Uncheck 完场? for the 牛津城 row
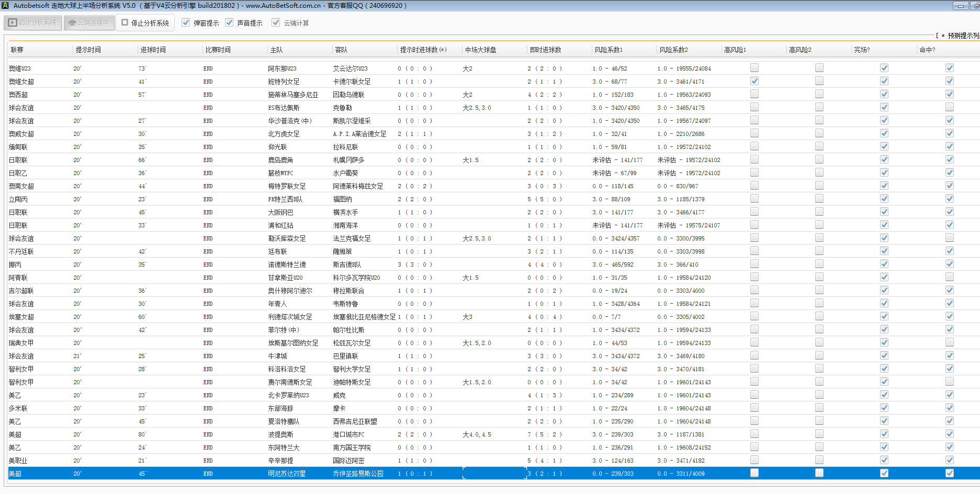The image size is (980, 494). point(884,355)
